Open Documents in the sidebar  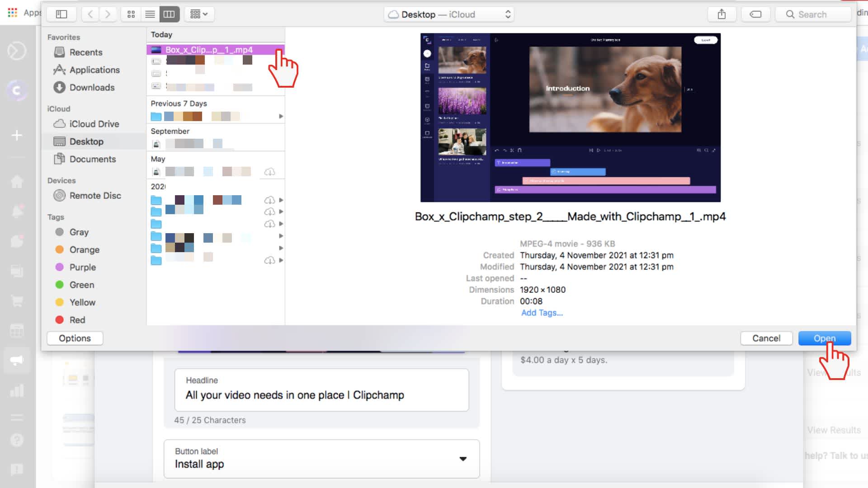click(85, 159)
